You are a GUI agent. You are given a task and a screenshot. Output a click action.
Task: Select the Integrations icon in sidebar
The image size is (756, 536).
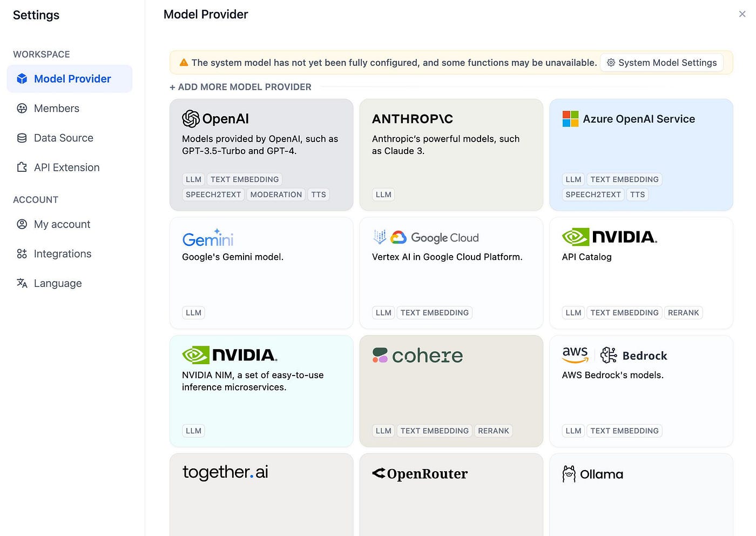coord(22,253)
